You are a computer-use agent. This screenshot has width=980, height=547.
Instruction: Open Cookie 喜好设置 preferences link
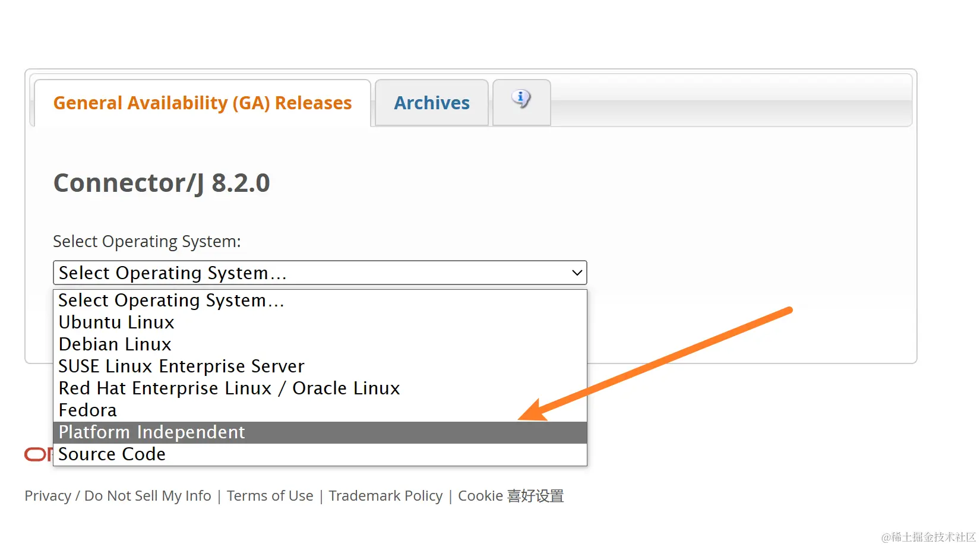(511, 496)
